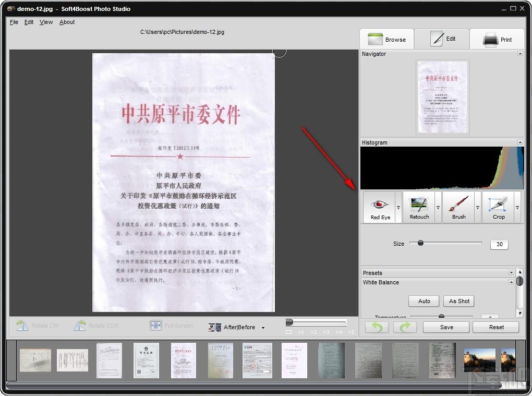Click the Size slider handle
Image resolution: width=532 pixels, height=396 pixels.
[x=420, y=243]
